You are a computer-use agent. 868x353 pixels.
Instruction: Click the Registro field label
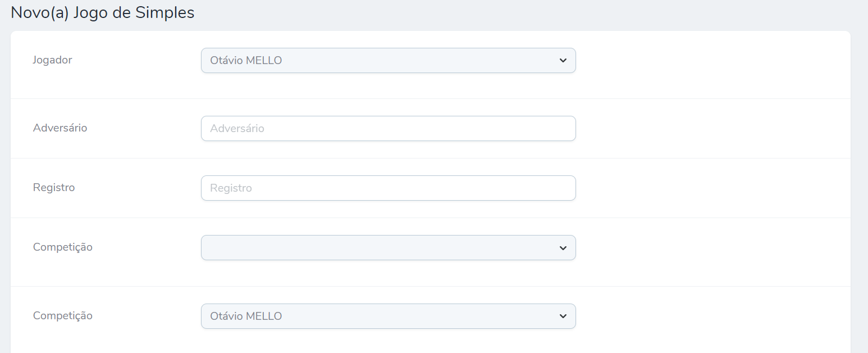click(53, 187)
